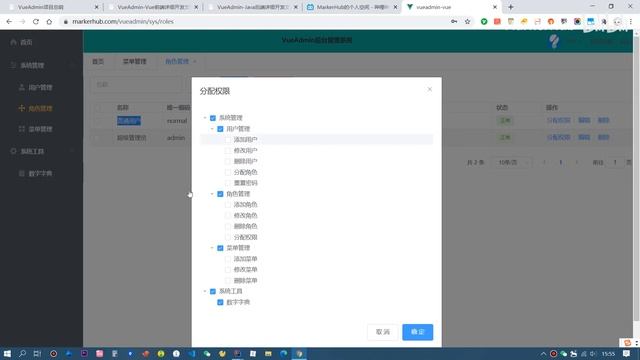640x360 pixels.
Task: Open the browser home page
Action: pyautogui.click(x=49, y=22)
